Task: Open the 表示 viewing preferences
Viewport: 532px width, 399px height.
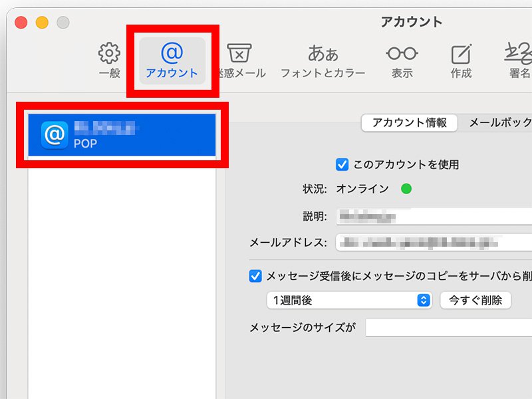Action: (x=402, y=61)
